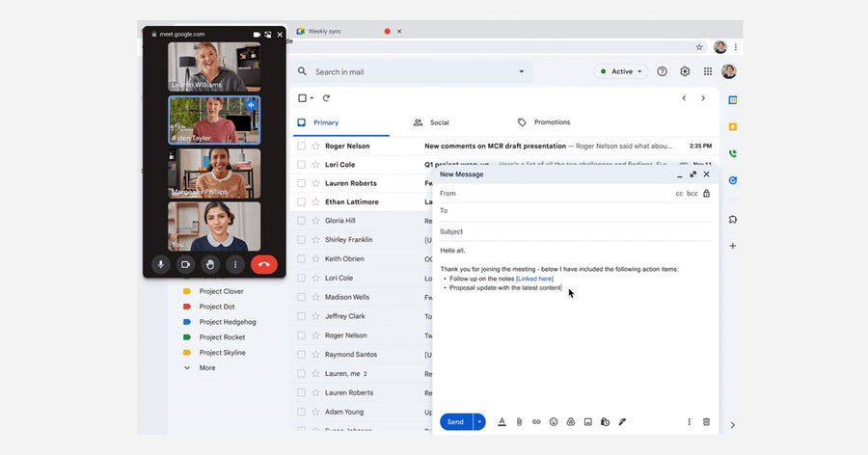Go to newer emails arrow
Viewport: 868px width, 455px height.
click(x=684, y=98)
